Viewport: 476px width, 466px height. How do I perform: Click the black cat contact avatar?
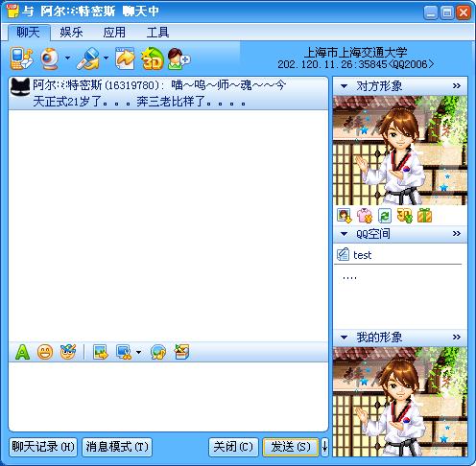pos(20,86)
